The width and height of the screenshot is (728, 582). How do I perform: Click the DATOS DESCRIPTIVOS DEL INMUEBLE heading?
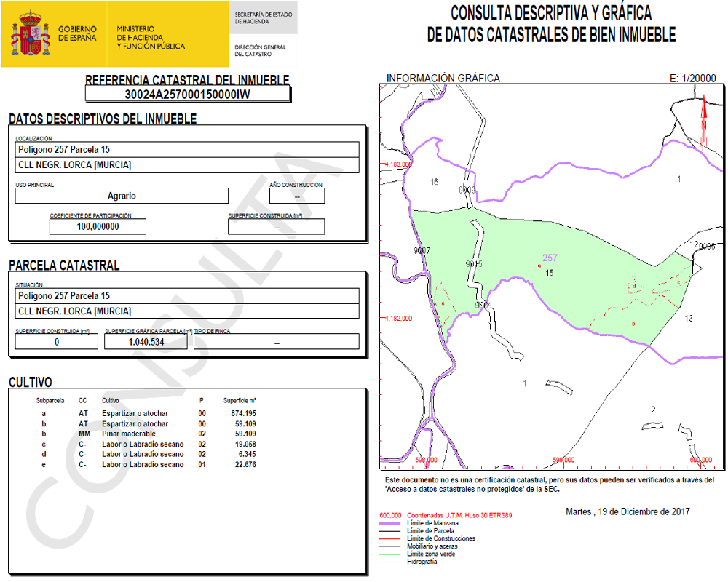point(103,119)
